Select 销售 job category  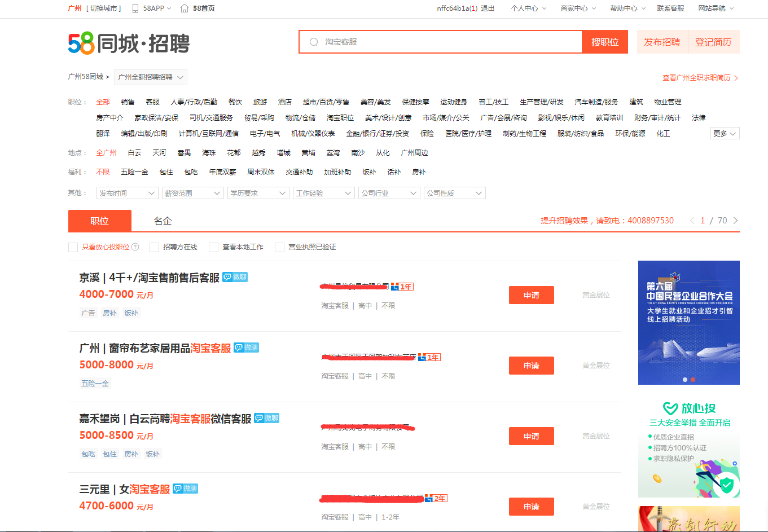click(128, 102)
